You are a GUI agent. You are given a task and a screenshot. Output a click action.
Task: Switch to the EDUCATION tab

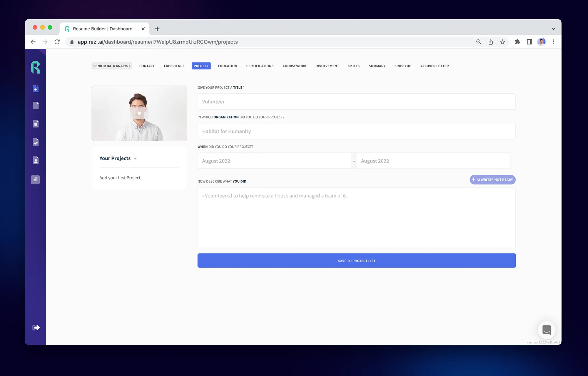pyautogui.click(x=227, y=66)
